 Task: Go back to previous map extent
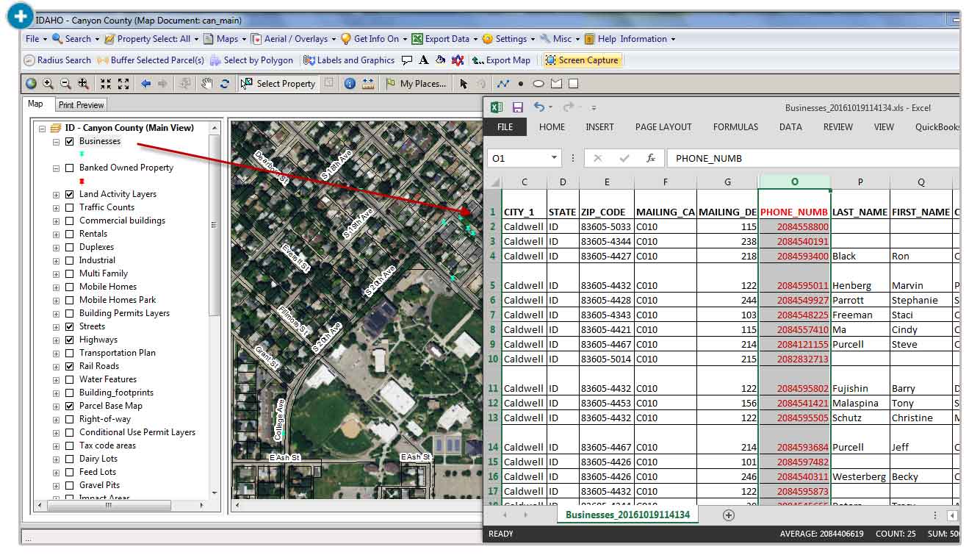coord(145,84)
